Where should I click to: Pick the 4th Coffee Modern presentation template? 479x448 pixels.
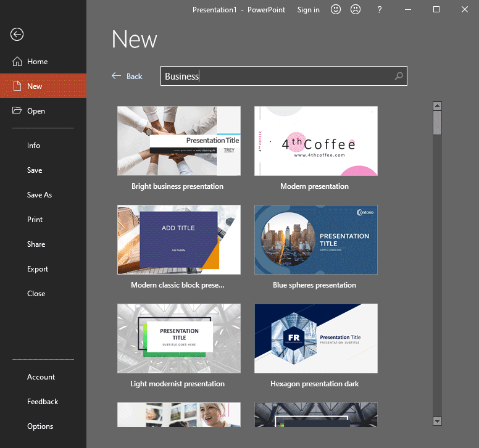pyautogui.click(x=316, y=141)
